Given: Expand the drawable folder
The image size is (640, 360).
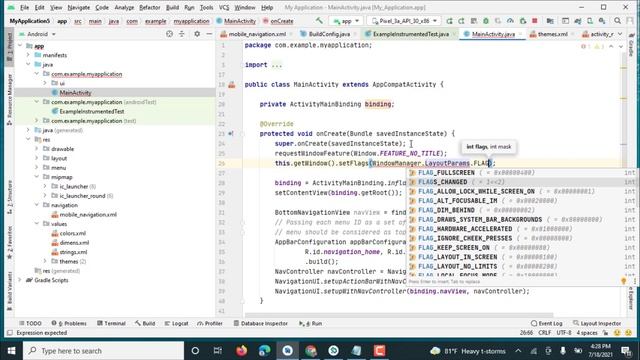Looking at the screenshot, I should (37, 149).
